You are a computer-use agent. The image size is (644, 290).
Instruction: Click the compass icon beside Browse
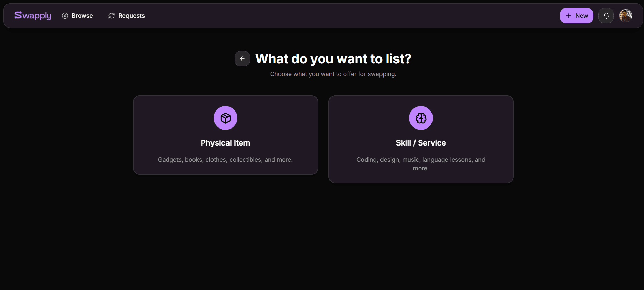click(65, 16)
